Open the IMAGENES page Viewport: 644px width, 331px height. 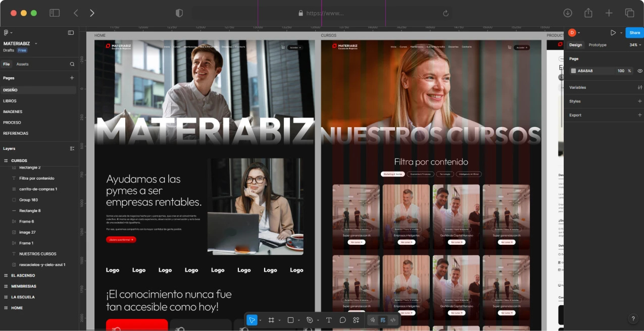pyautogui.click(x=13, y=112)
